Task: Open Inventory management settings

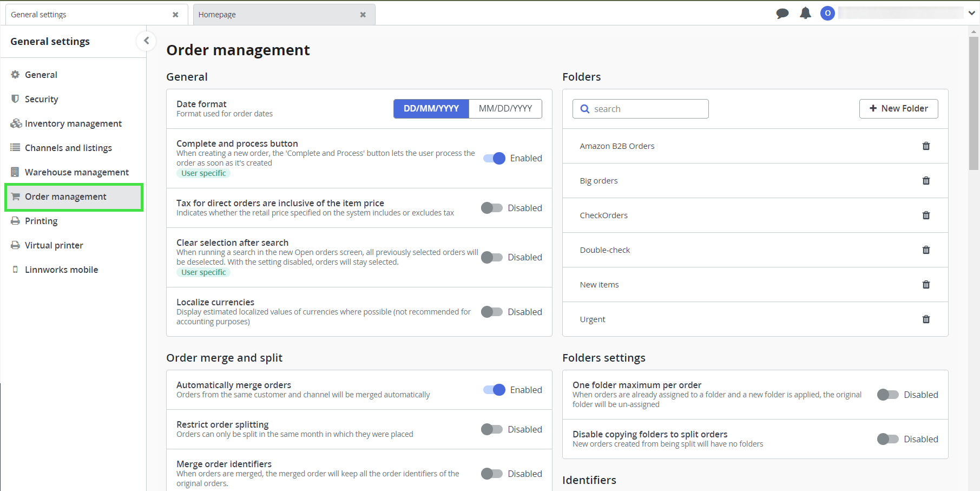Action: pyautogui.click(x=73, y=123)
